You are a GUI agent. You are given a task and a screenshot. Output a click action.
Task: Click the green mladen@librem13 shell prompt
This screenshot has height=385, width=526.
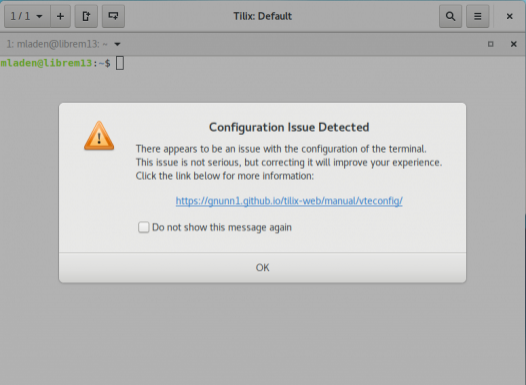pos(55,63)
